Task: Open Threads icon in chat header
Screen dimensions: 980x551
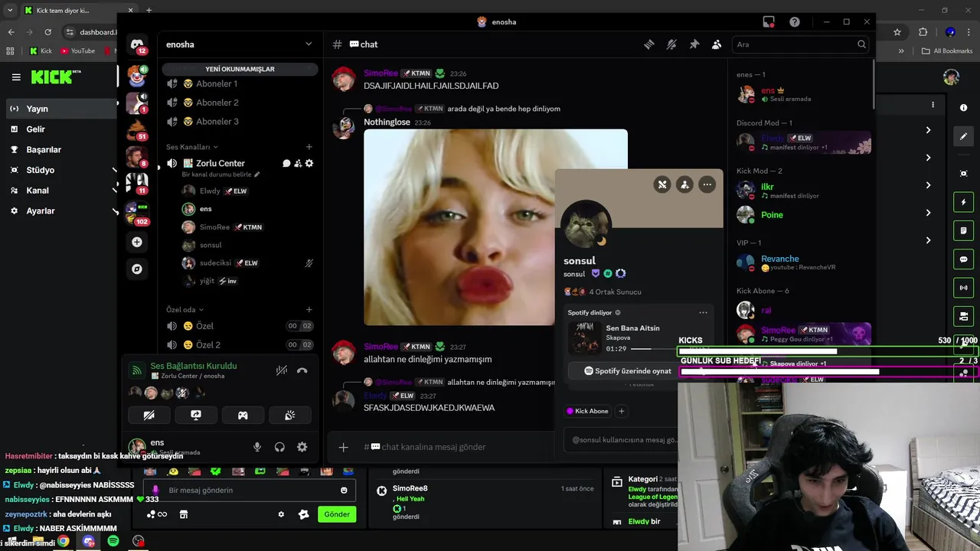Action: point(649,44)
